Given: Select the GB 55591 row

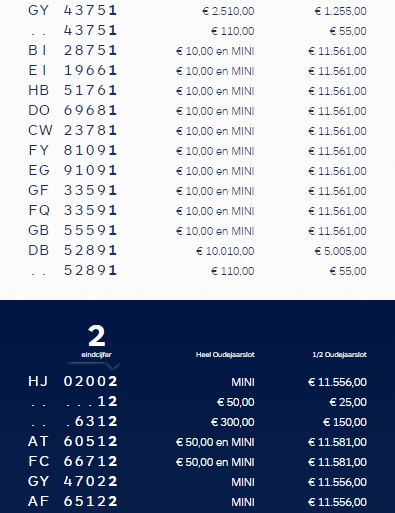Looking at the screenshot, I should pos(197,231).
